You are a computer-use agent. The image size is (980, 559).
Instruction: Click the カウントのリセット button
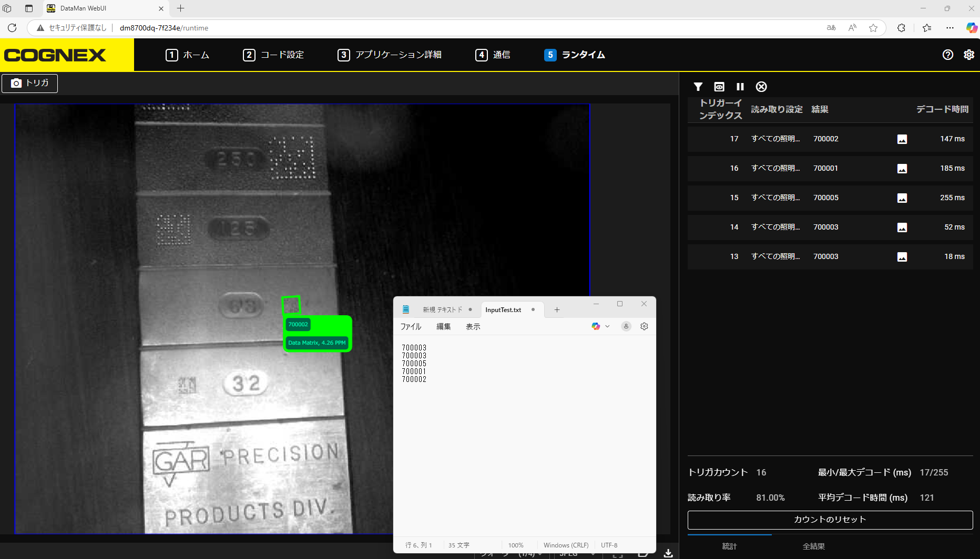830,520
